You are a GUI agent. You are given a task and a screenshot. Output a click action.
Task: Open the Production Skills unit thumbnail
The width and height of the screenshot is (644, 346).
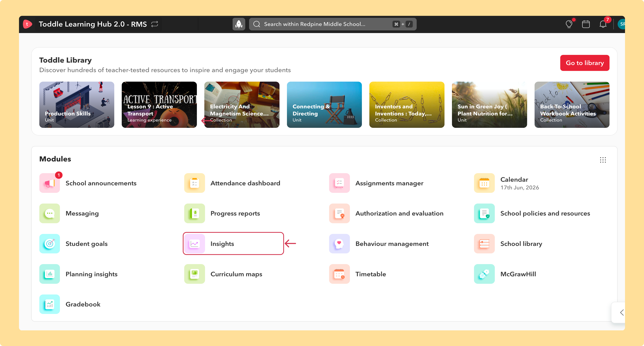77,105
